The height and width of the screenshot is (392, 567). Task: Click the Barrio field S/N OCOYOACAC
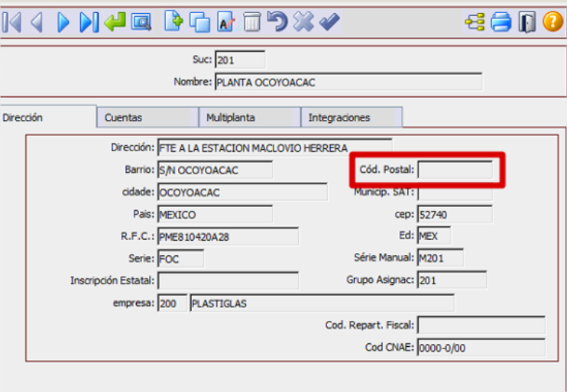tap(215, 170)
